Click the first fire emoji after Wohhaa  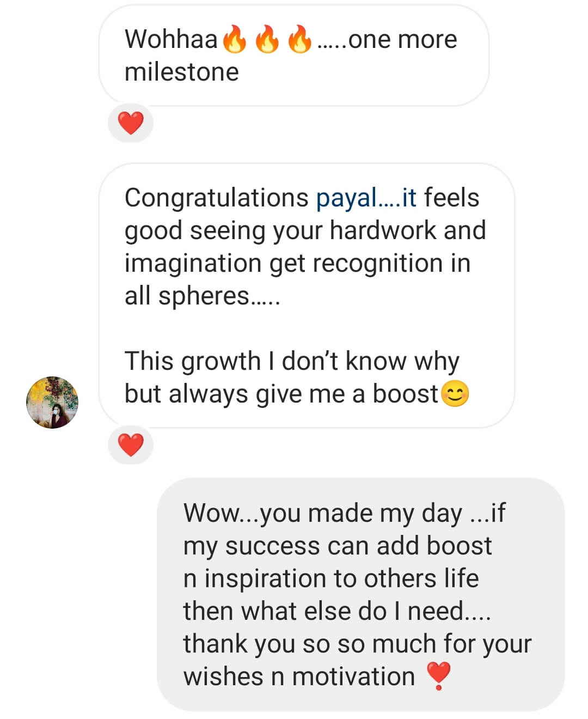point(235,40)
